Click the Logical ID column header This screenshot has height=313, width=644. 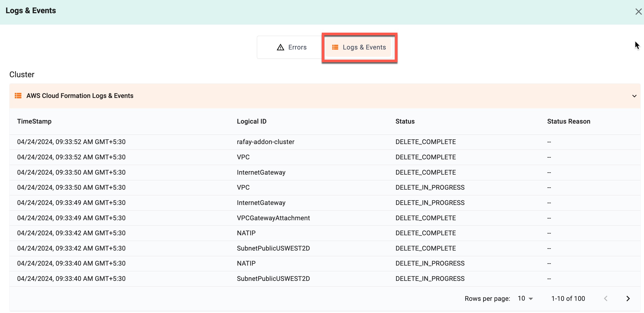point(252,121)
